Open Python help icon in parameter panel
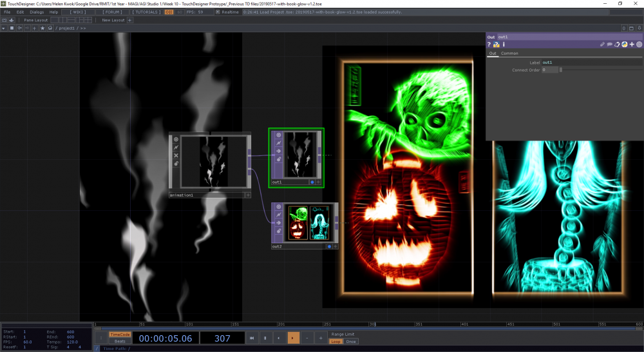 point(496,44)
